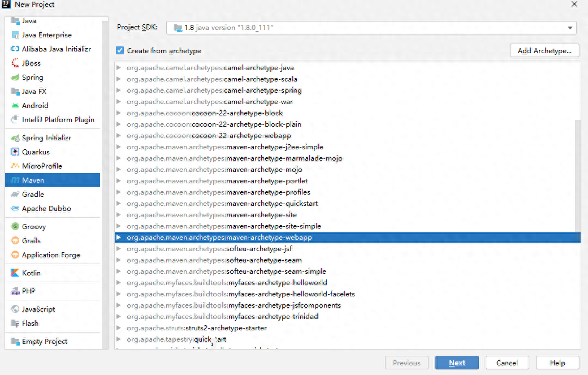Click the Java Enterprise icon
The image size is (588, 375).
(15, 35)
